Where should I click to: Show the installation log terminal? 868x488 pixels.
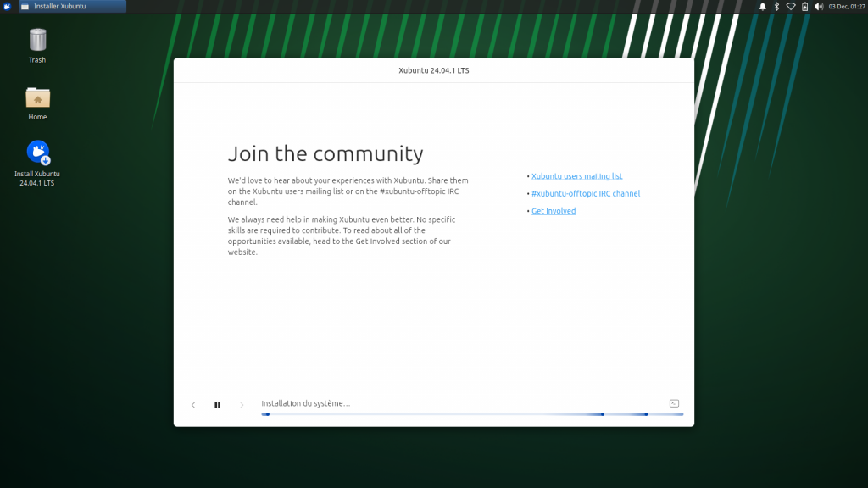coord(674,404)
